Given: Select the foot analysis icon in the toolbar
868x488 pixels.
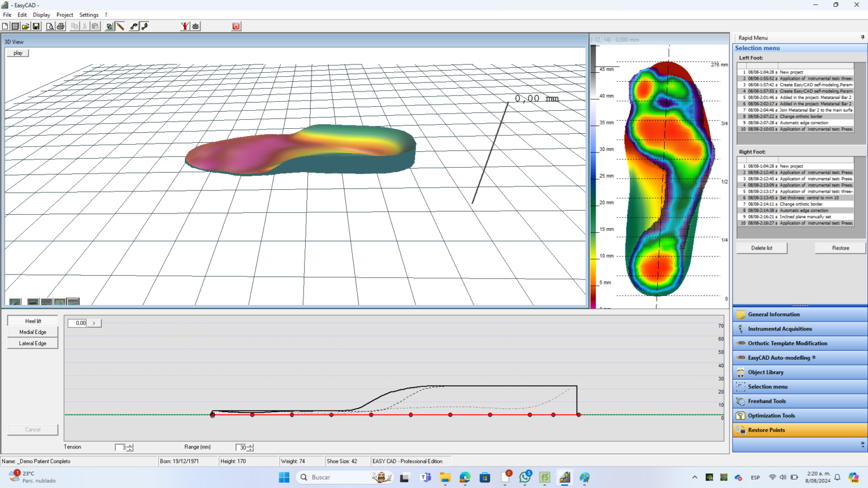Looking at the screenshot, I should pos(185,26).
